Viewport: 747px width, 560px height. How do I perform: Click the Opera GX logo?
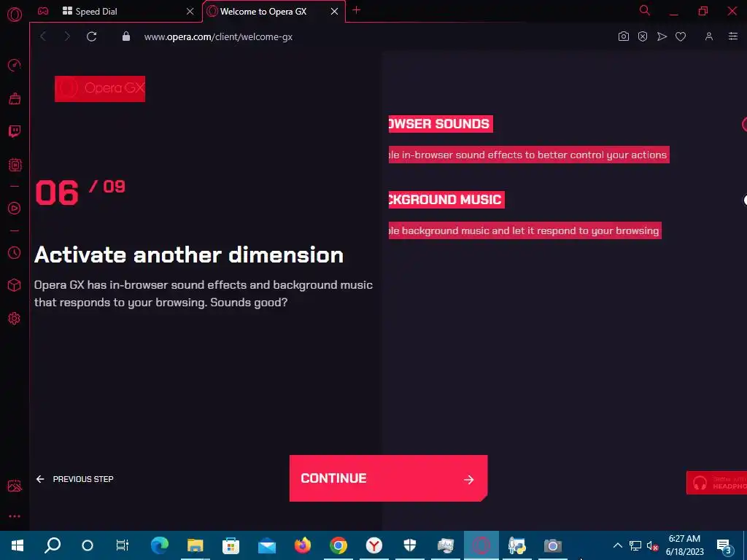point(100,88)
